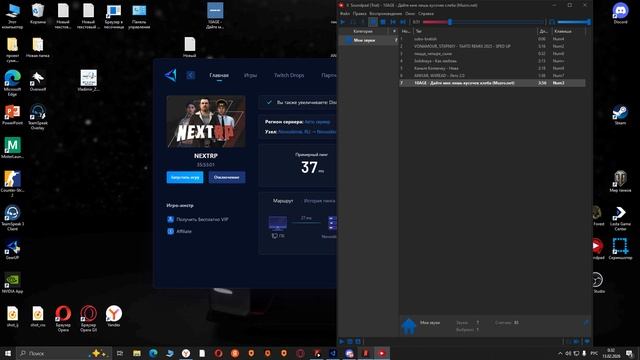Open the Окно menu in Soundpad
The image size is (640, 360).
pyautogui.click(x=410, y=13)
